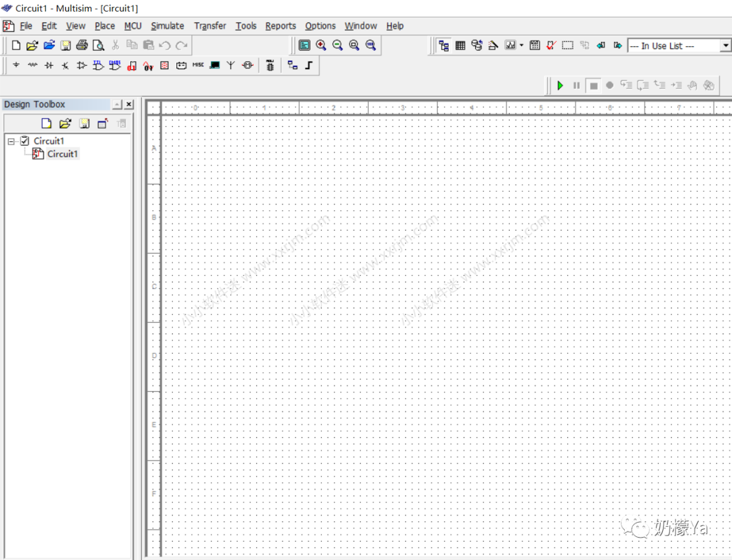732x560 pixels.
Task: Pin the Design Toolbox panel
Action: pyautogui.click(x=117, y=104)
